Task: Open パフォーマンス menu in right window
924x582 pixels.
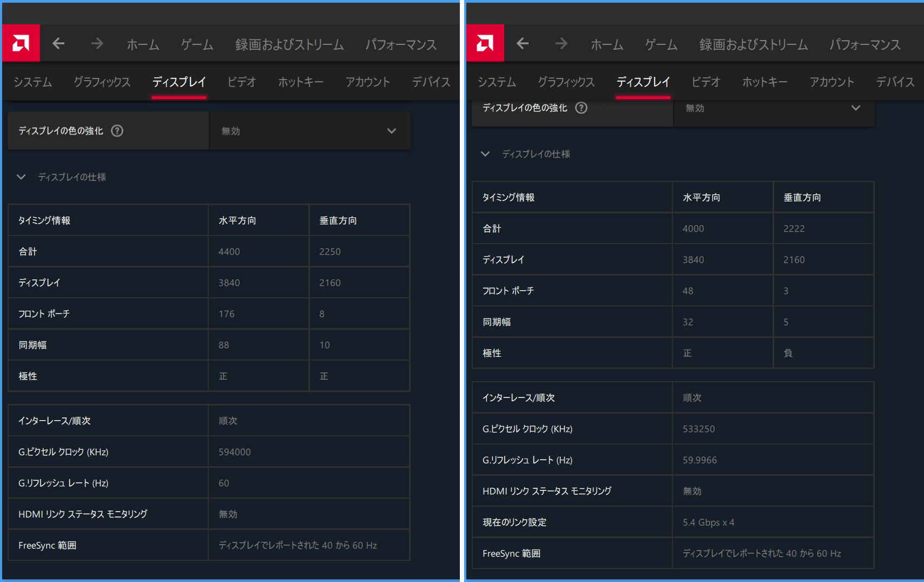Action: pos(865,44)
